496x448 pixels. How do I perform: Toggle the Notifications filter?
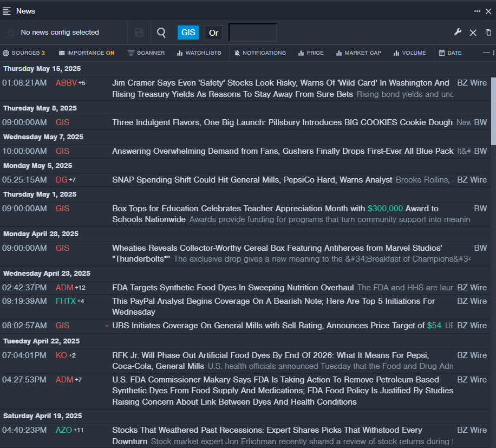(260, 53)
